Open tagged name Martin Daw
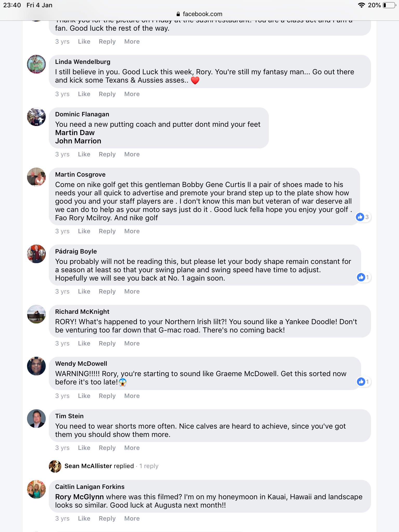This screenshot has width=399, height=532. tap(75, 133)
